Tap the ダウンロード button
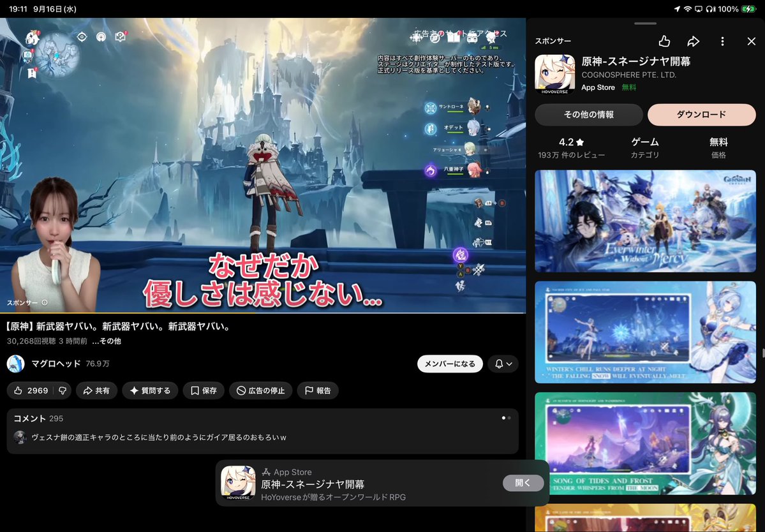 702,115
